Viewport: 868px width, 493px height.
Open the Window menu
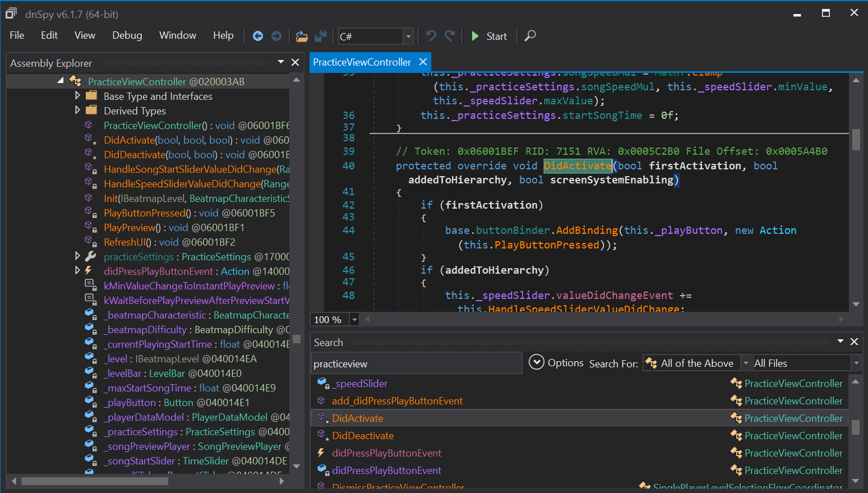177,35
